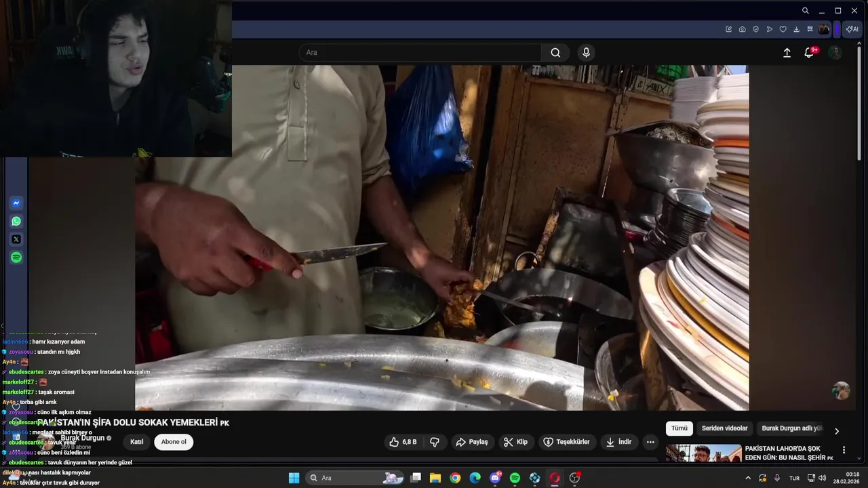Open WhatsApp in the browser sidebar
The height and width of the screenshot is (488, 868).
[16, 221]
